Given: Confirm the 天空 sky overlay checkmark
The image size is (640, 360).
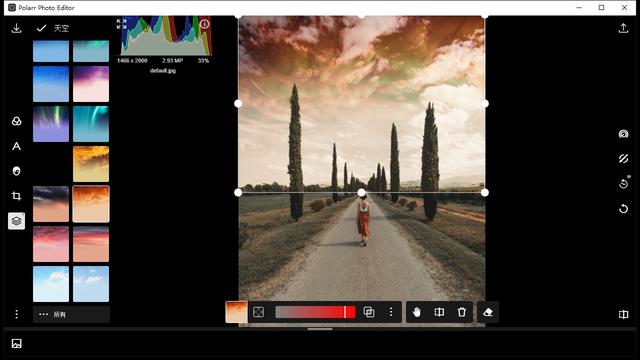Looking at the screenshot, I should pyautogui.click(x=41, y=28).
